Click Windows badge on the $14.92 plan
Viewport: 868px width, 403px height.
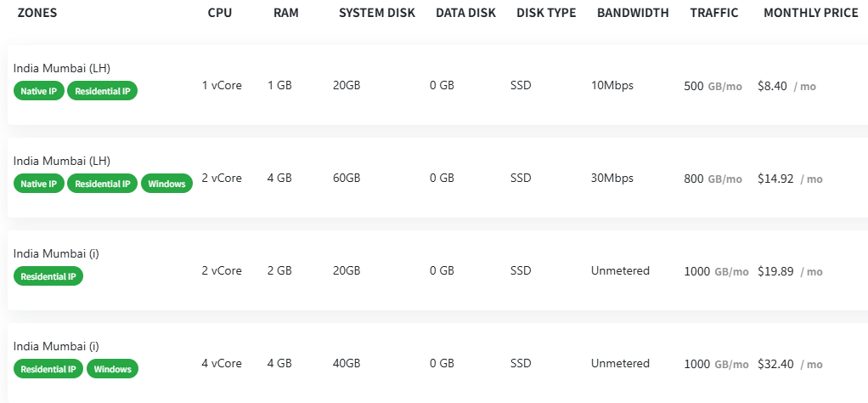pos(166,184)
